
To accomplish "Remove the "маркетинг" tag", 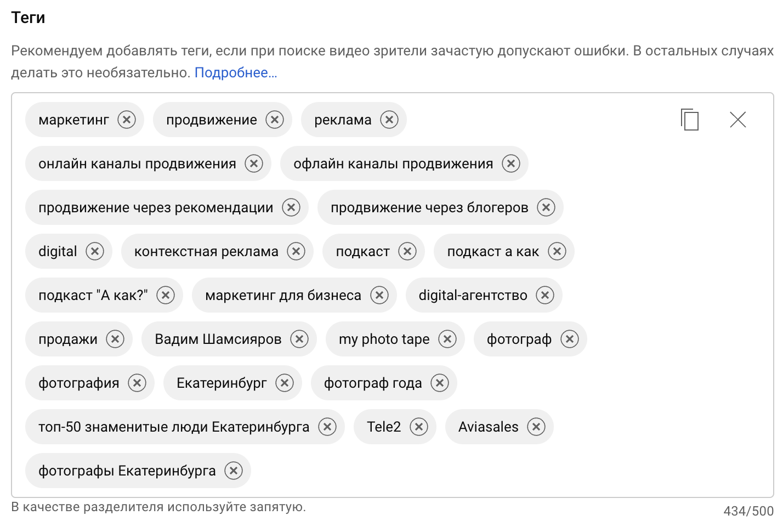I will coord(127,120).
